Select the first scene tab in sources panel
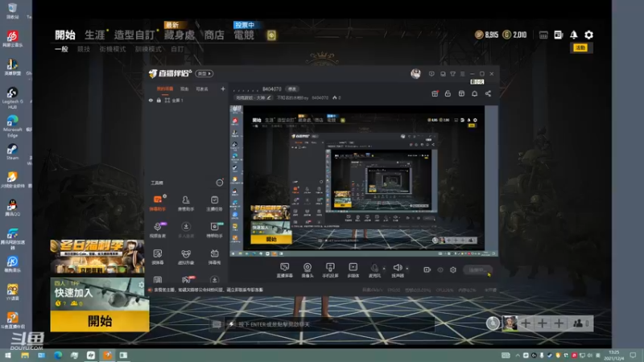The height and width of the screenshot is (362, 644). tap(165, 88)
